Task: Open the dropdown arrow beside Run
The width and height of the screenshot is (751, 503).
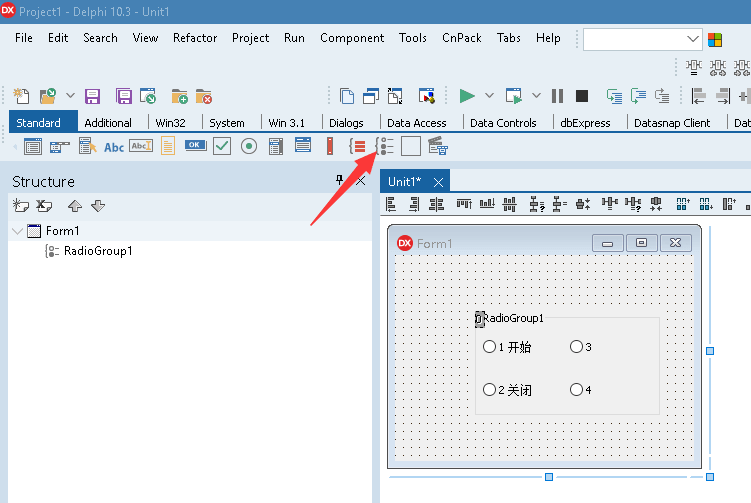Action: (489, 95)
